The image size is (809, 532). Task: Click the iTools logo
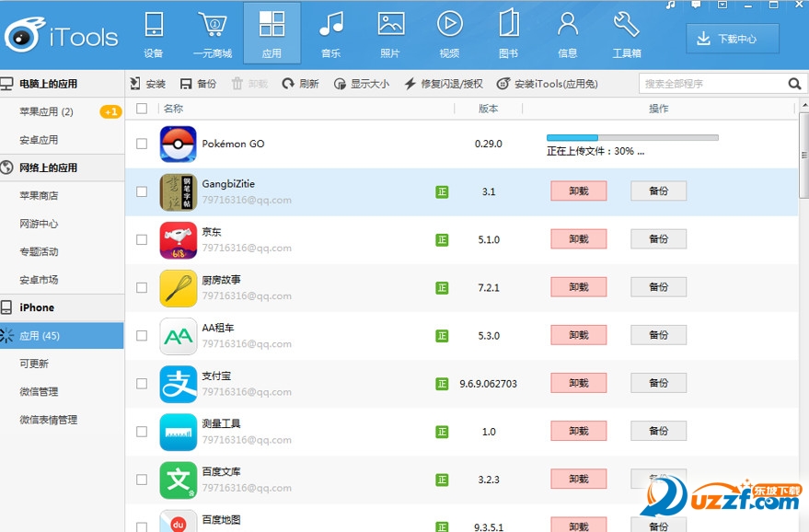pyautogui.click(x=61, y=35)
